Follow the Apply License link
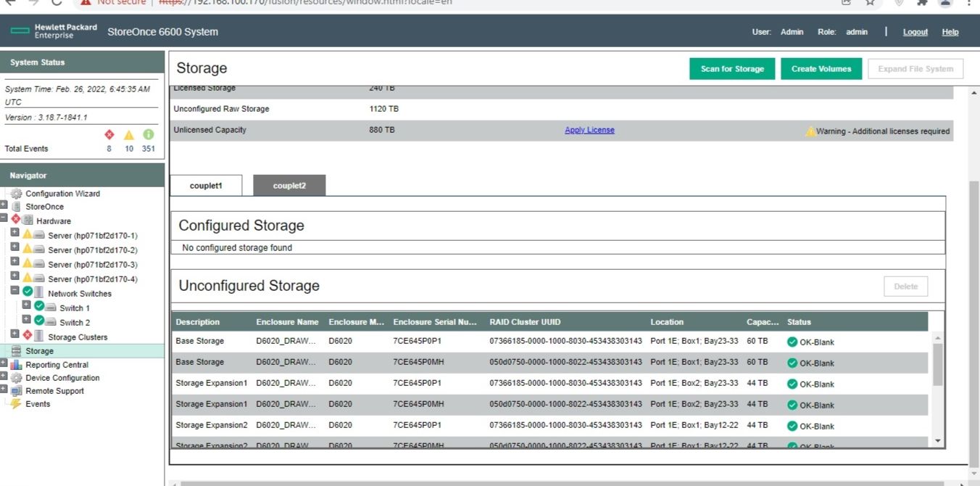This screenshot has height=486, width=980. [589, 130]
